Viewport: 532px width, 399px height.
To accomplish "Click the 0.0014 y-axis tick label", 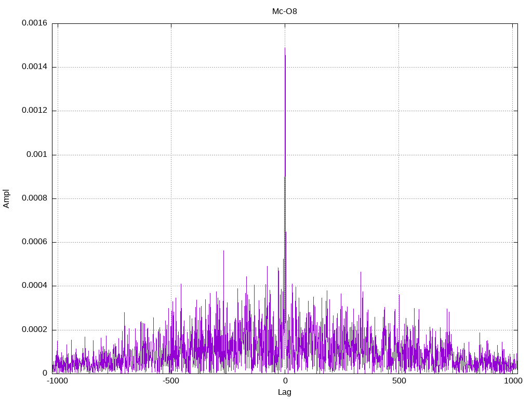I will coord(34,67).
